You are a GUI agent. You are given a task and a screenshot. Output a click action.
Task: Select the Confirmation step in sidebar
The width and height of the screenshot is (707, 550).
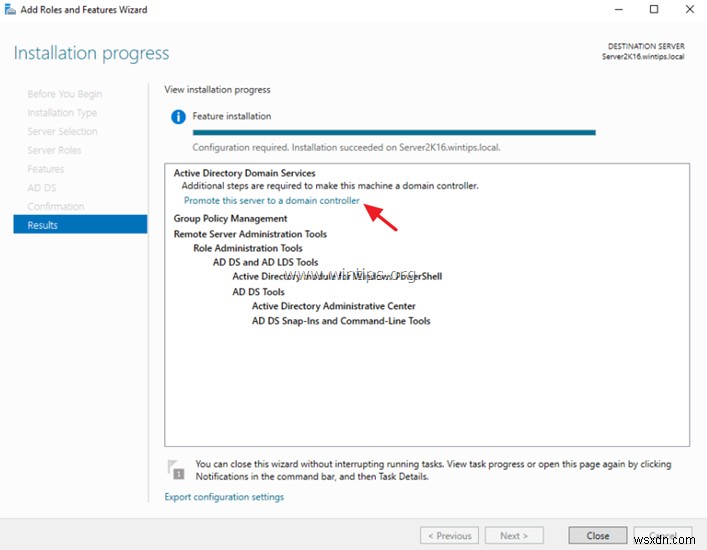coord(56,206)
